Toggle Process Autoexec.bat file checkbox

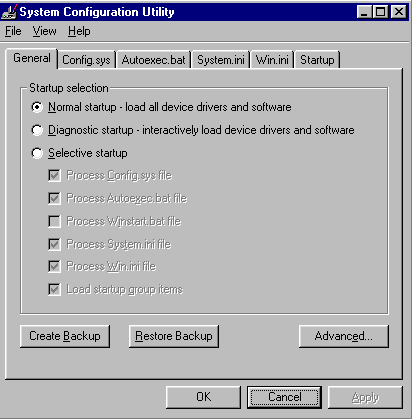pos(54,198)
